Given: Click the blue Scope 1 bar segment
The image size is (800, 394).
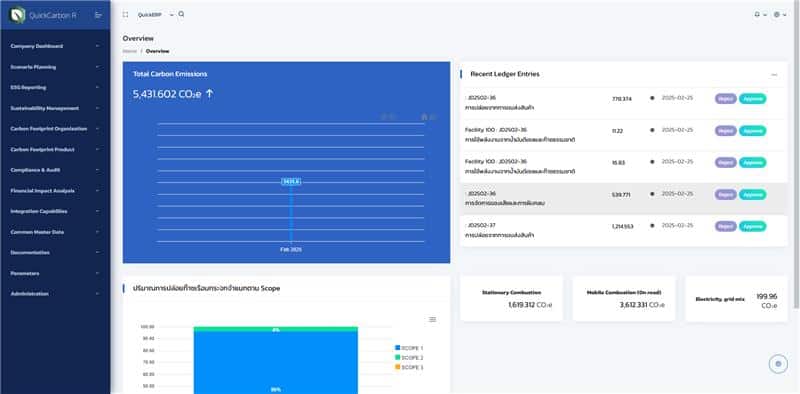Looking at the screenshot, I should click(276, 362).
